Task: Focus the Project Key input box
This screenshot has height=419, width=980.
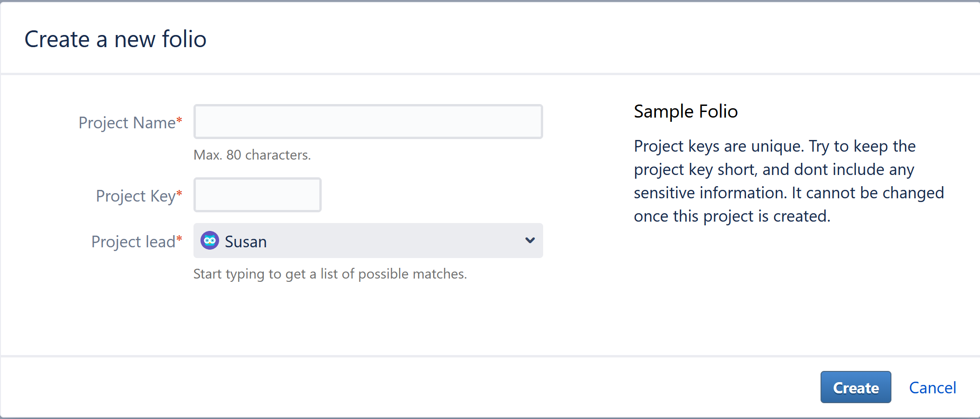Action: [x=257, y=195]
